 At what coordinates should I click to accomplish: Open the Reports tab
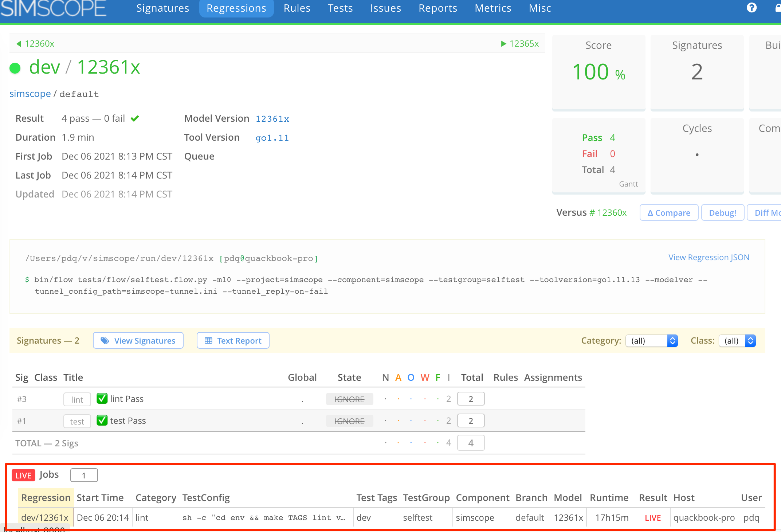point(438,8)
